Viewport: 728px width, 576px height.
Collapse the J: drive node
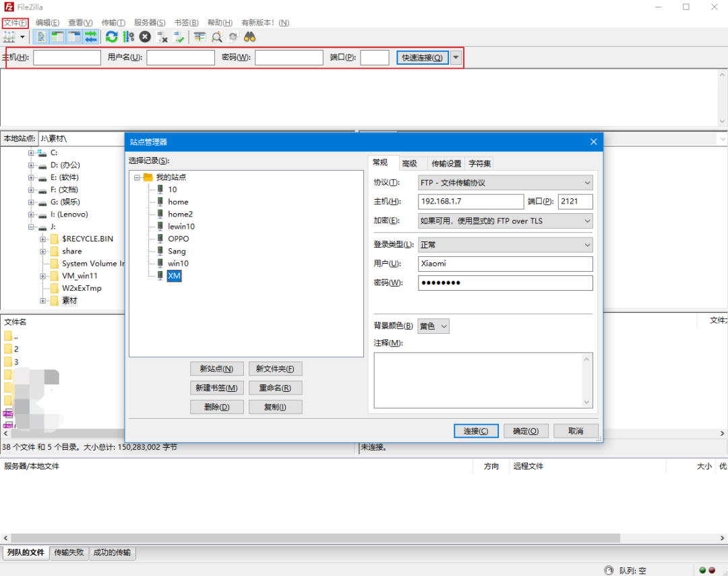click(30, 227)
